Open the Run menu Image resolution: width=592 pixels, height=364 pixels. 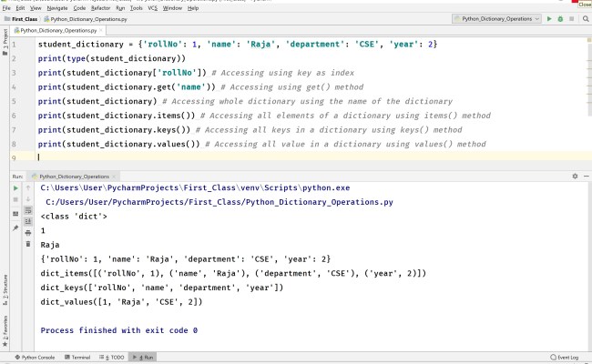click(120, 8)
